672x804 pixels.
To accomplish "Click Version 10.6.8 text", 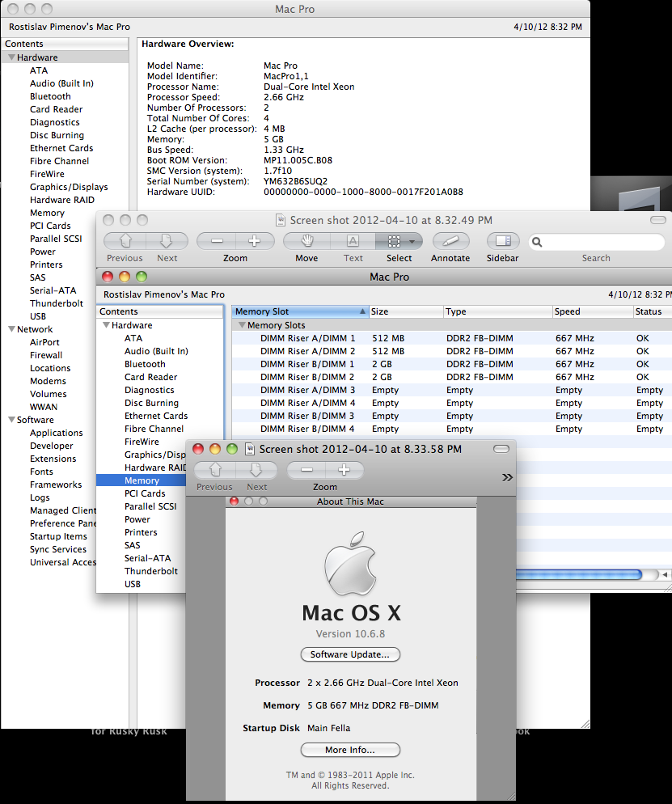I will tap(350, 634).
